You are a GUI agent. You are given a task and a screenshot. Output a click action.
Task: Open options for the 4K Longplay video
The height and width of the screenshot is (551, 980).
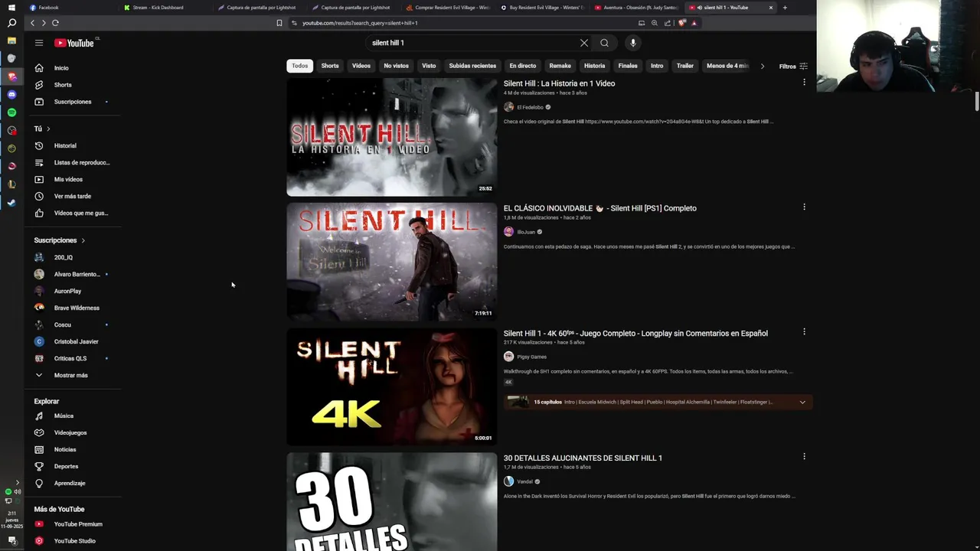pos(804,331)
